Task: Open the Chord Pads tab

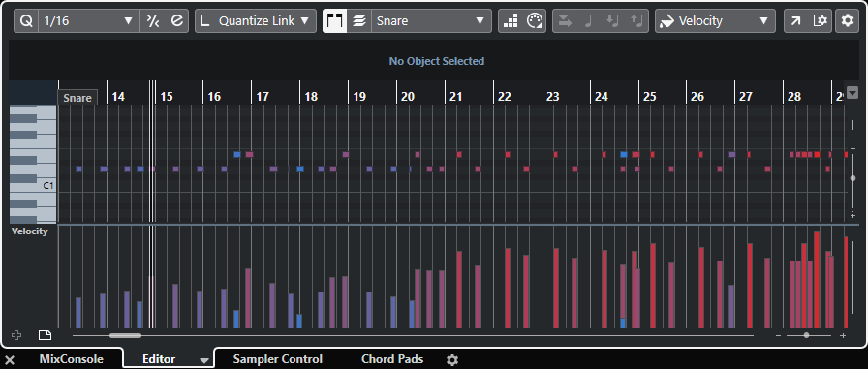Action: (392, 359)
